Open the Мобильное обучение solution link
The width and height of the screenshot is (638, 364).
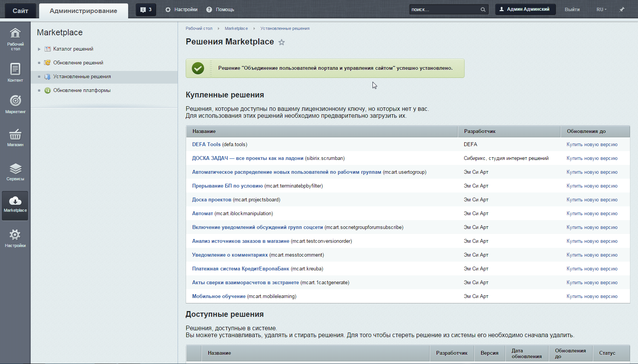pyautogui.click(x=219, y=296)
